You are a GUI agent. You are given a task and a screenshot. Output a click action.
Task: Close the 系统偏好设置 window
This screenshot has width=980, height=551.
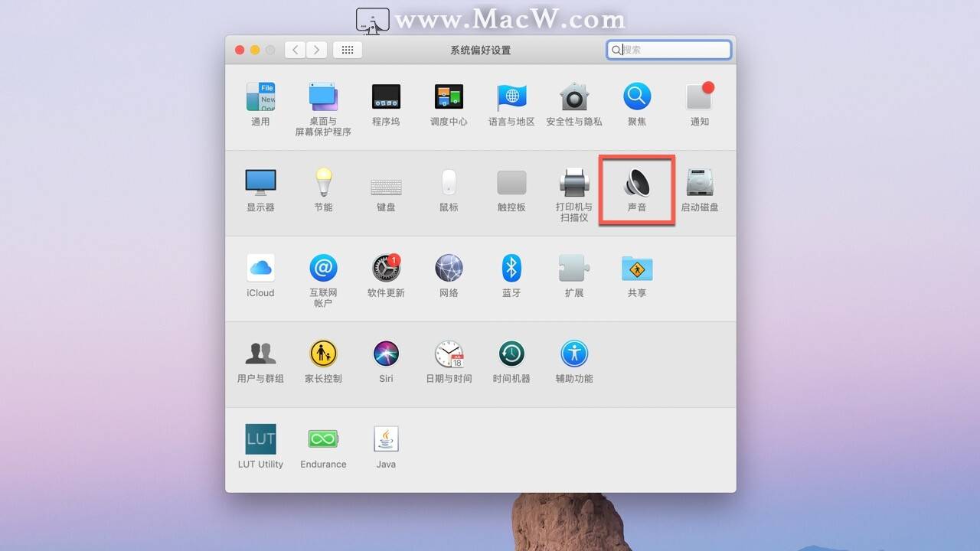[x=240, y=50]
